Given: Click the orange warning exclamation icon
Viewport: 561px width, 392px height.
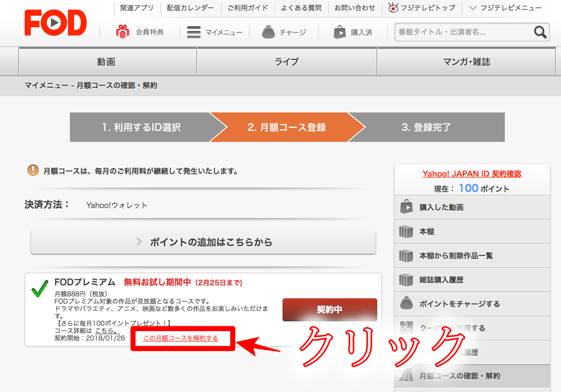Looking at the screenshot, I should coord(33,170).
